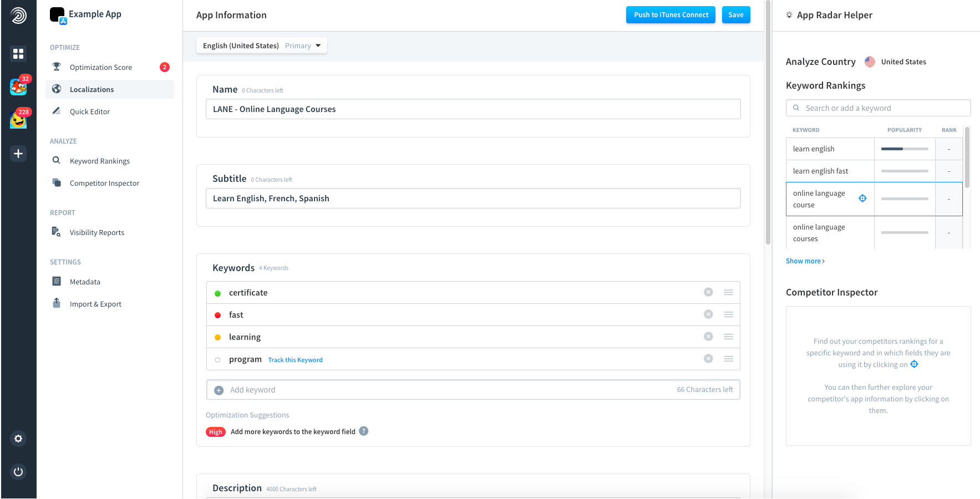Open settings gear in left rail
Screen dimensions: 980x499
tap(18, 439)
